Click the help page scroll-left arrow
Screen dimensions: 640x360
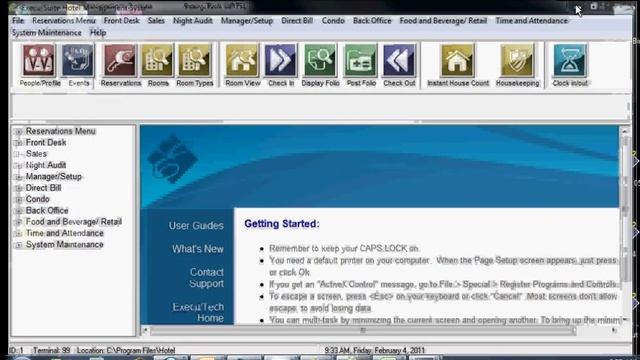pos(145,331)
